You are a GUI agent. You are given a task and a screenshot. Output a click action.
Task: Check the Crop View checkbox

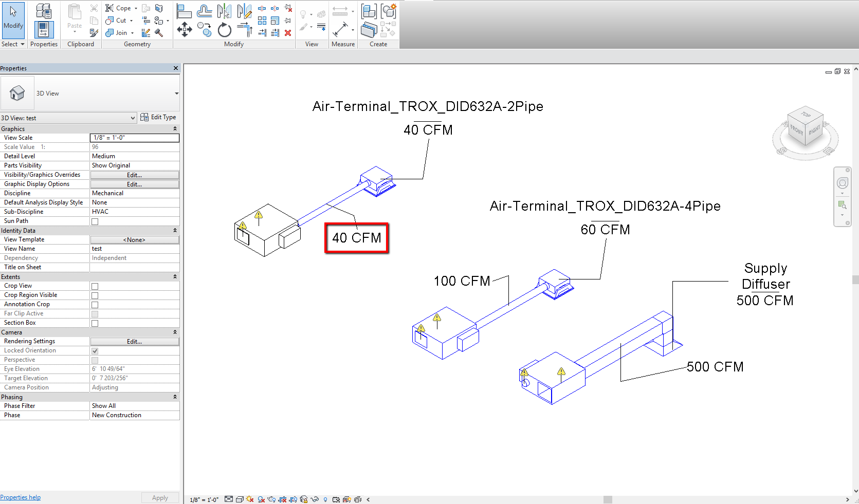(x=95, y=286)
